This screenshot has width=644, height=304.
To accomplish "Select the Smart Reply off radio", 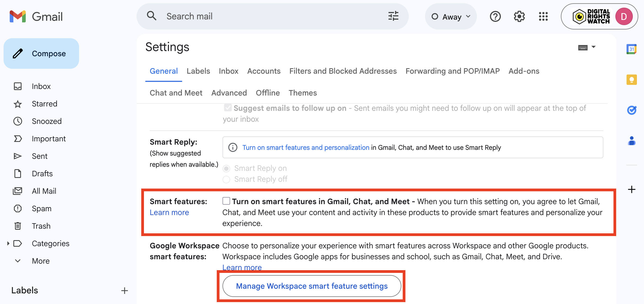I will [x=226, y=179].
